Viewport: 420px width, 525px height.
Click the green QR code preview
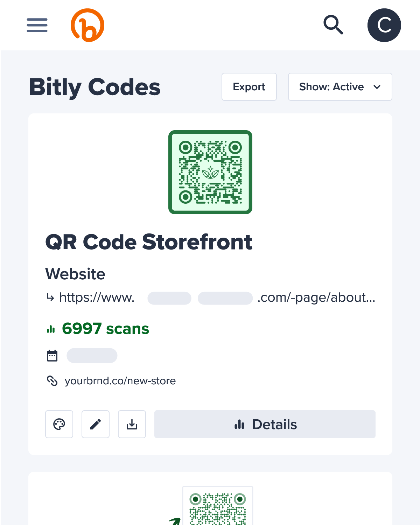click(210, 171)
